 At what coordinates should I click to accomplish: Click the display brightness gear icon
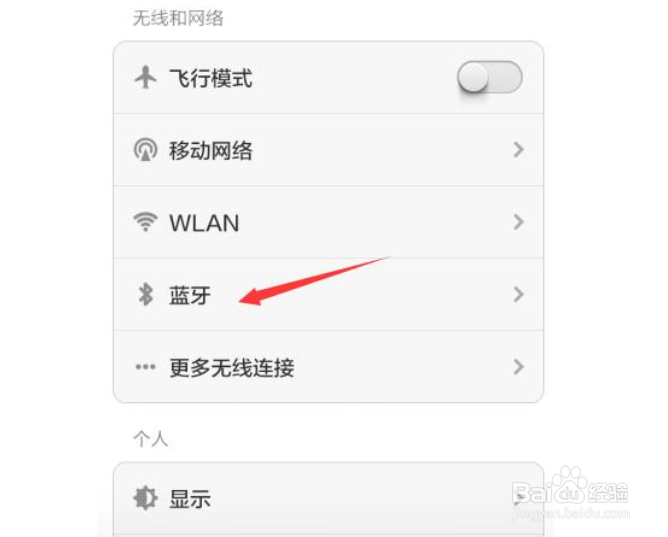click(x=145, y=498)
